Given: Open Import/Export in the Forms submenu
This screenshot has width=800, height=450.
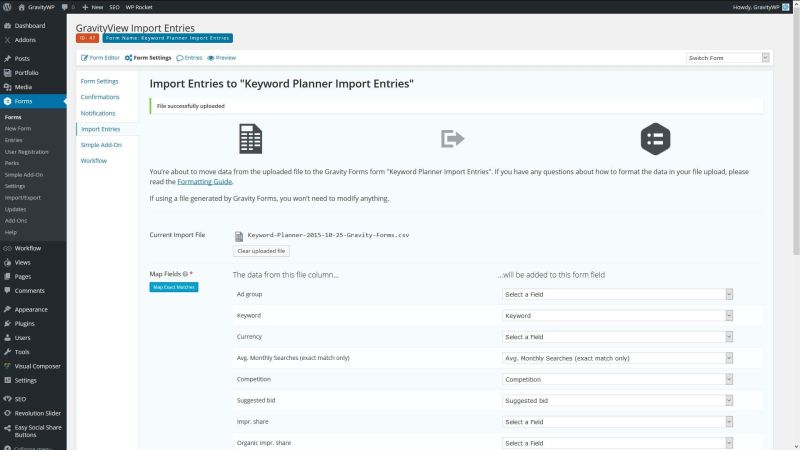Looking at the screenshot, I should tap(22, 197).
